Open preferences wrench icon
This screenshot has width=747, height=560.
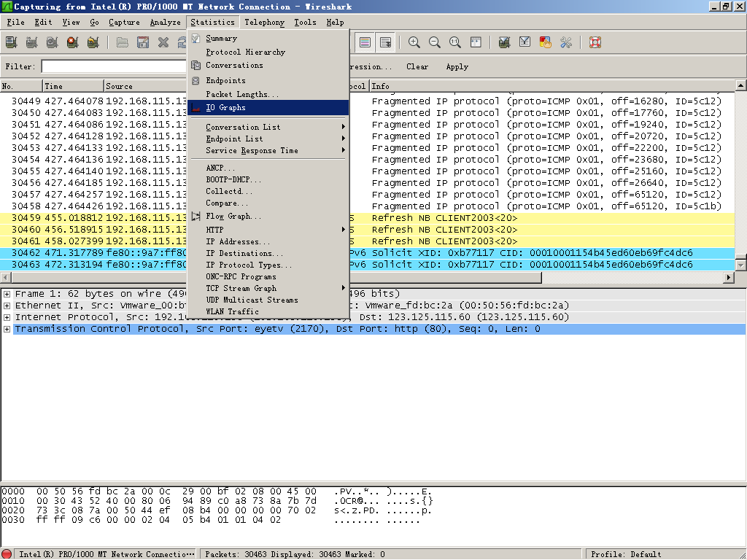pyautogui.click(x=566, y=42)
